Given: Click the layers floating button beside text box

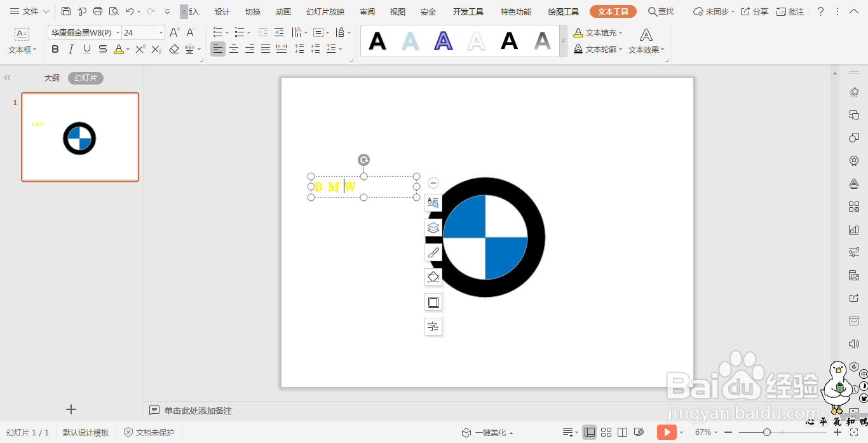Looking at the screenshot, I should click(x=433, y=228).
